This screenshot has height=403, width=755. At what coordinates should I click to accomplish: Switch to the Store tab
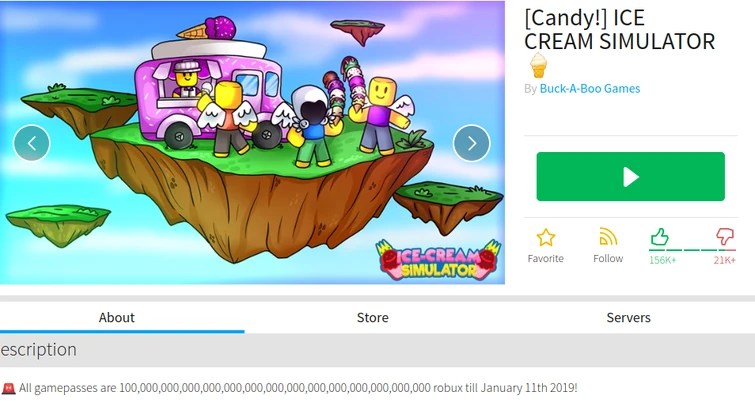pyautogui.click(x=373, y=317)
